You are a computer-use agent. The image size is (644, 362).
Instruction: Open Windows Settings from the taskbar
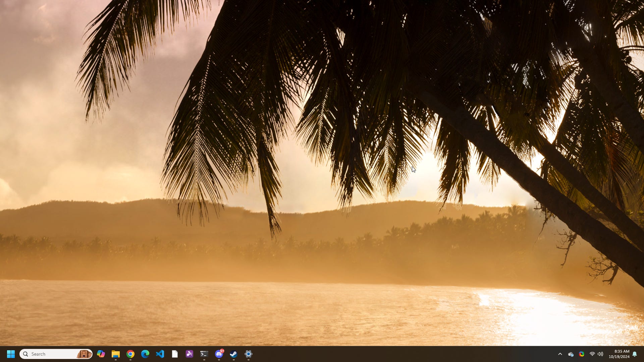pos(249,354)
